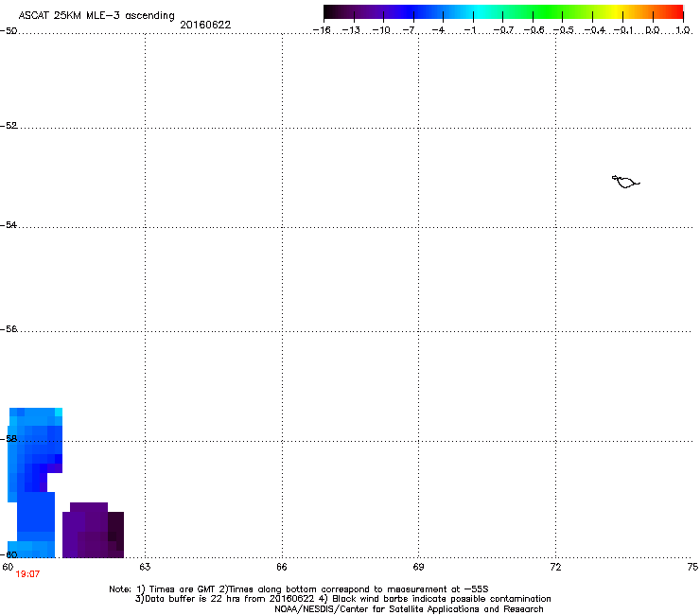
Task: Click the red 19:07 timestamp
Action: coord(27,574)
